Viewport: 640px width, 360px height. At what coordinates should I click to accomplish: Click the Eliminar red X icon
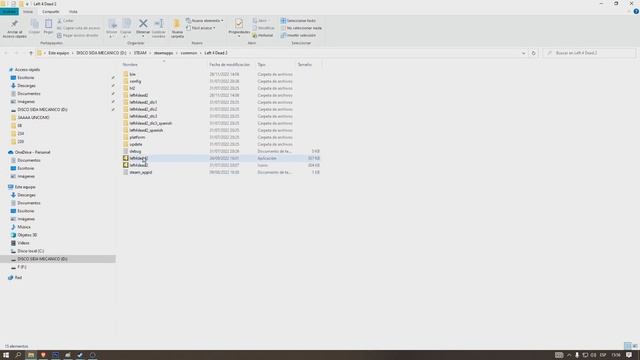[x=143, y=24]
